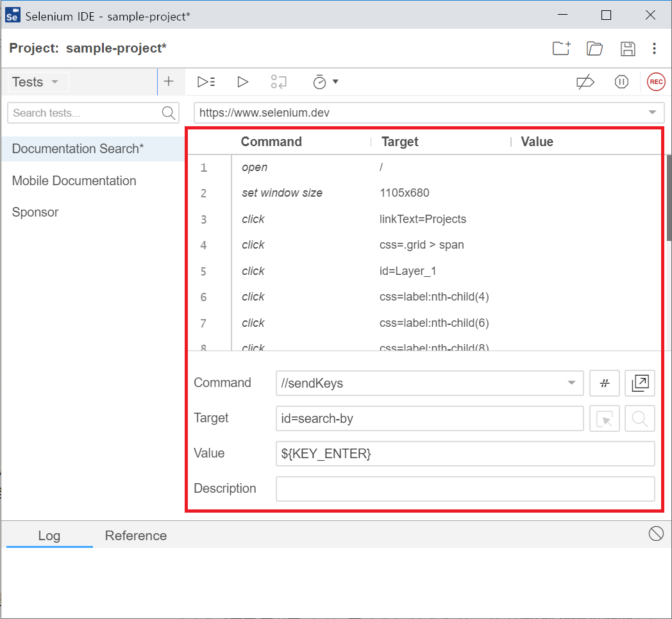
Task: Run the current test with play icon
Action: (x=242, y=82)
